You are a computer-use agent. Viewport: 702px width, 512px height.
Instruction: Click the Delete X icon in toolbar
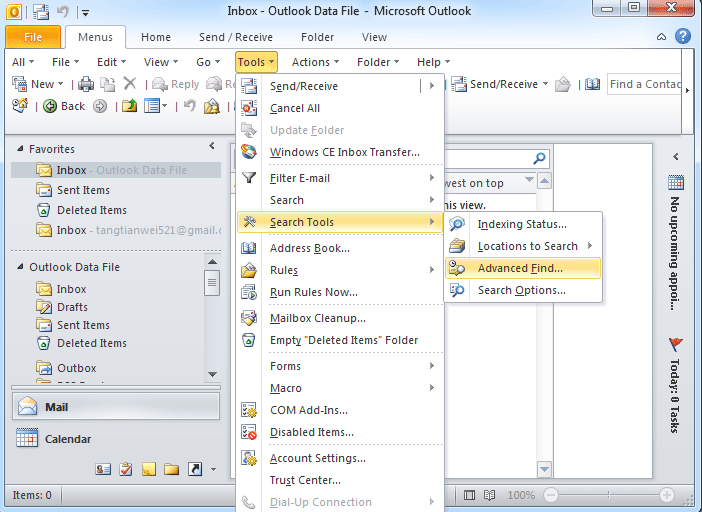click(x=130, y=84)
